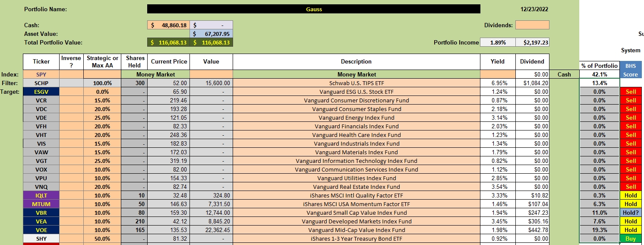Image resolution: width=644 pixels, height=245 pixels.
Task: Click the MTUM ticker cell
Action: [41, 204]
